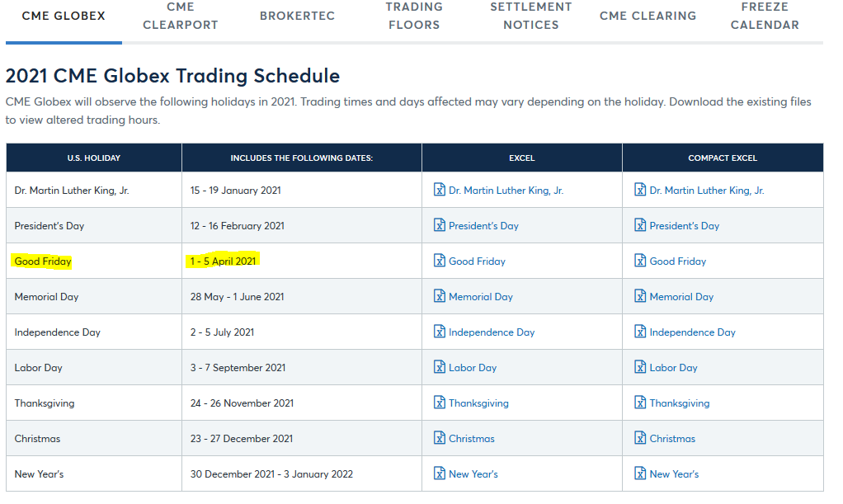Click Excel file icon for Independence Day
Viewport: 843px width, 504px height.
point(440,332)
